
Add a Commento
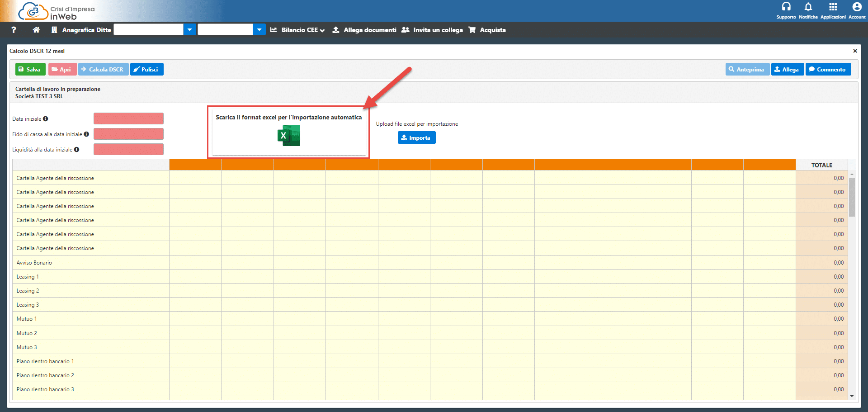[x=828, y=69]
